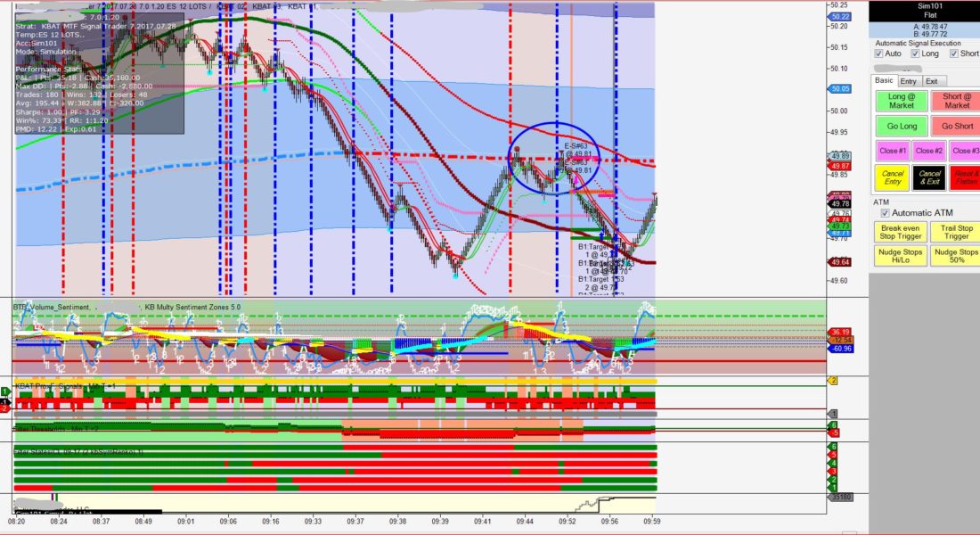Image resolution: width=980 pixels, height=535 pixels.
Task: Click the Trail Stop Trigger button
Action: 956,232
